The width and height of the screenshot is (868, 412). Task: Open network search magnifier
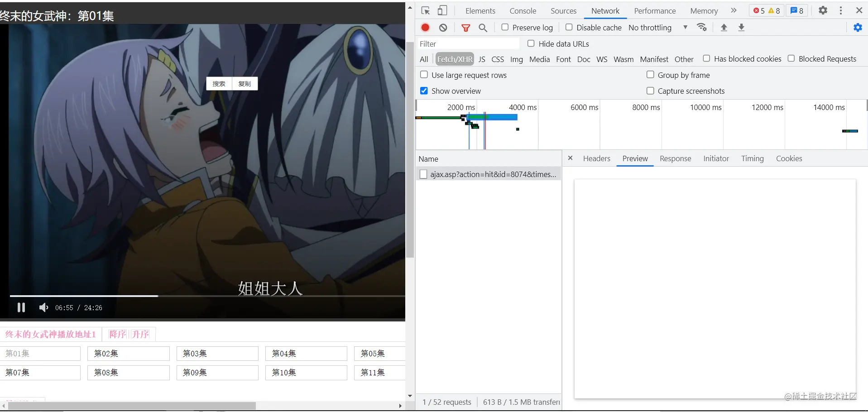(x=483, y=28)
